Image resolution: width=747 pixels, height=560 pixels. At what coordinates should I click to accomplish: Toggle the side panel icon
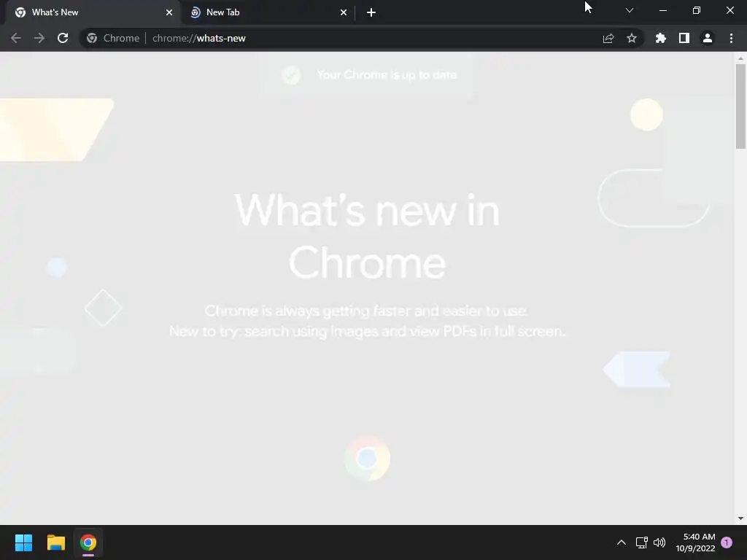click(684, 38)
